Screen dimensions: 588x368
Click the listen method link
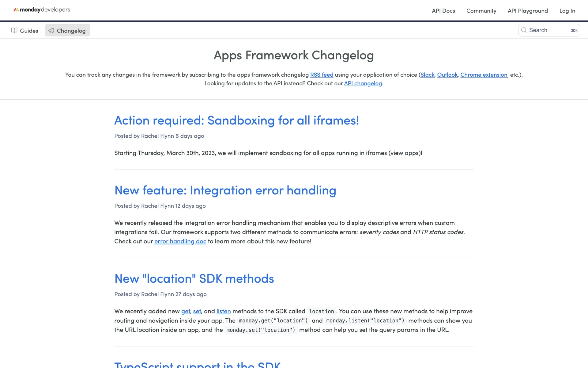tap(224, 311)
